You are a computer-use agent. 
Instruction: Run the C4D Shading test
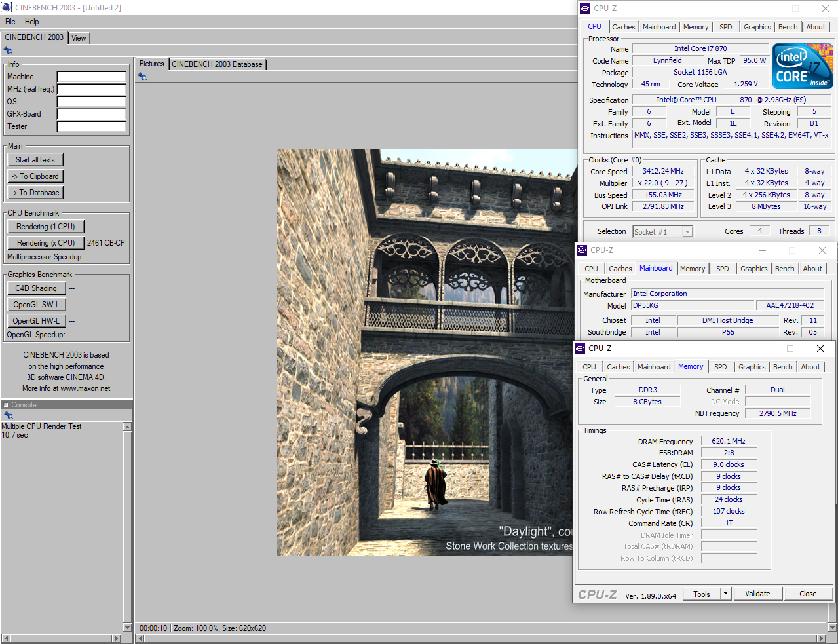[36, 288]
